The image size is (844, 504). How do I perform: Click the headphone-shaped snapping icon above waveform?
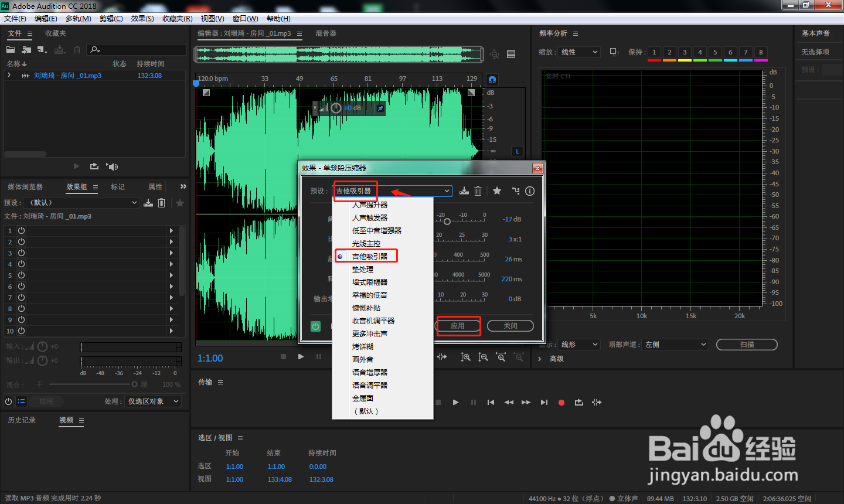point(492,79)
